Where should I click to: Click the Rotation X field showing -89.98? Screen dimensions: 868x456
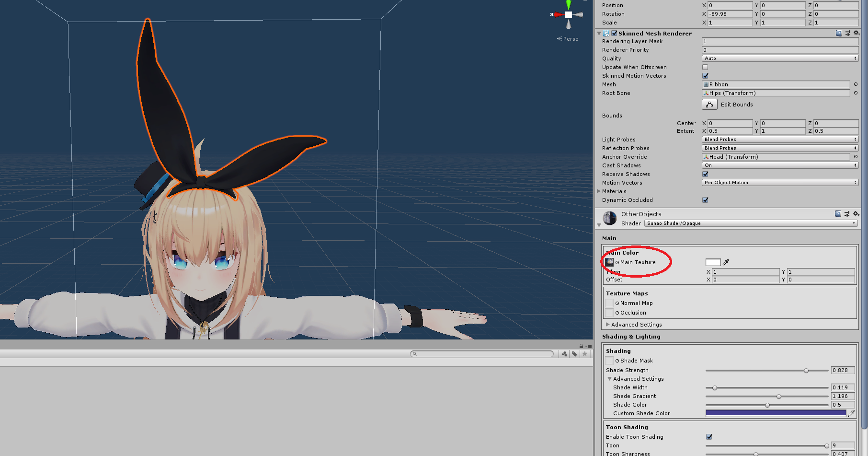click(730, 14)
